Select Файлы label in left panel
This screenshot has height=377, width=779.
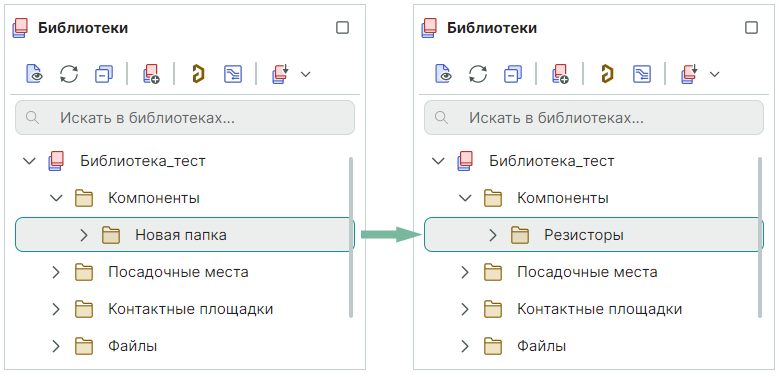click(133, 346)
